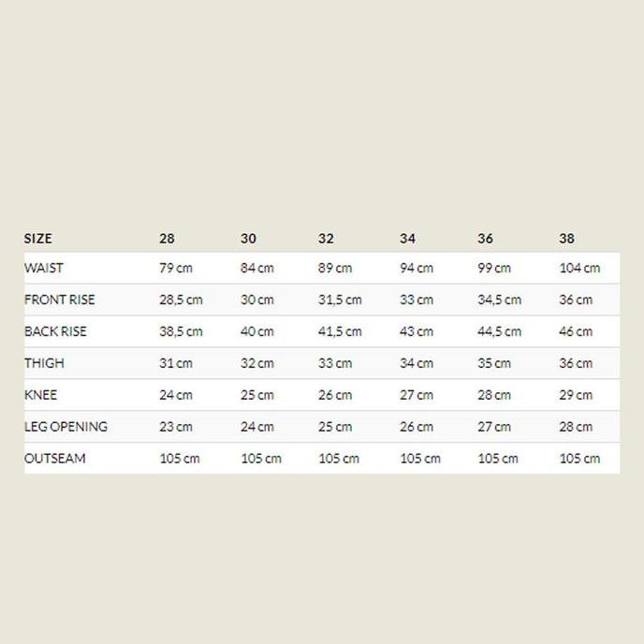This screenshot has width=644, height=644.
Task: Select the LEG OPENING row label
Action: click(66, 427)
